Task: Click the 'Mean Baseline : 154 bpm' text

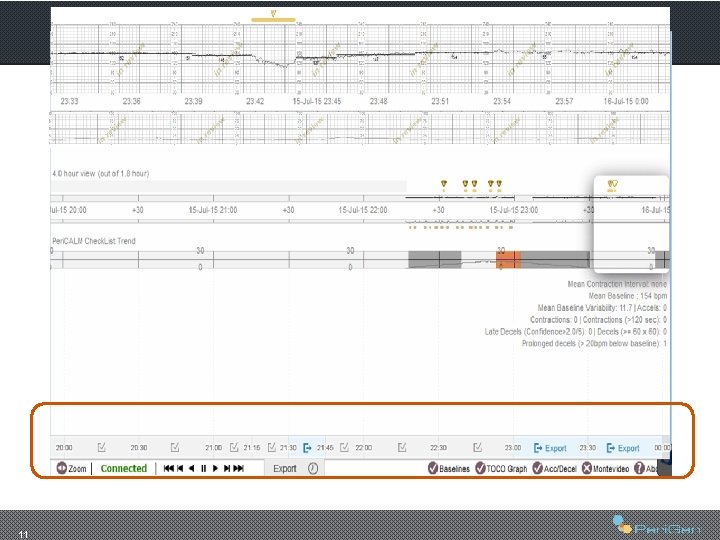Action: pyautogui.click(x=628, y=296)
